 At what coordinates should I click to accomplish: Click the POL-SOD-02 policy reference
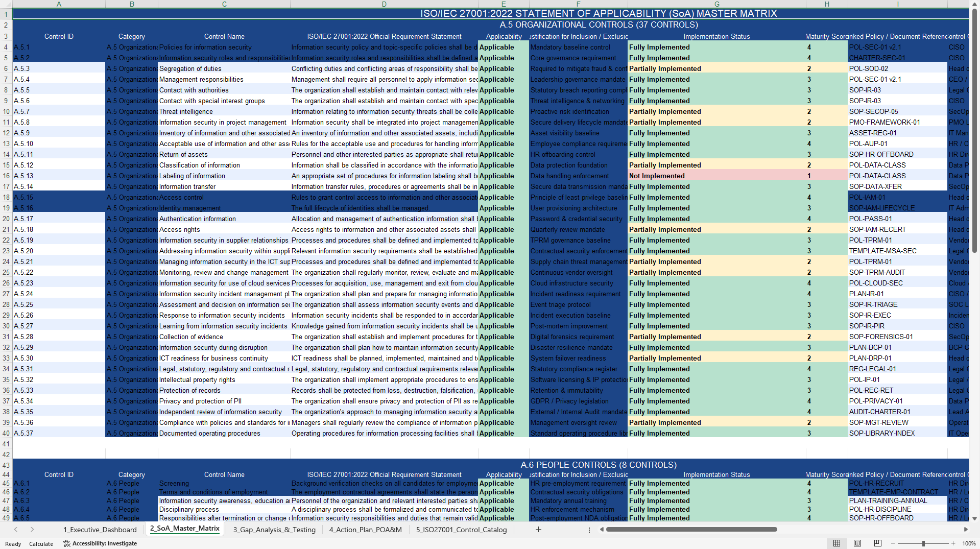point(897,68)
